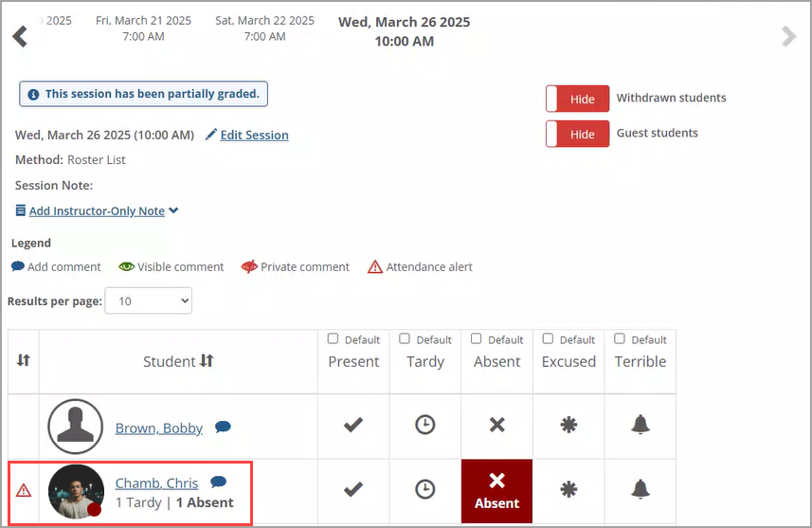
Task: Click the note icon before Add Instructor-Only Note
Action: (20, 210)
